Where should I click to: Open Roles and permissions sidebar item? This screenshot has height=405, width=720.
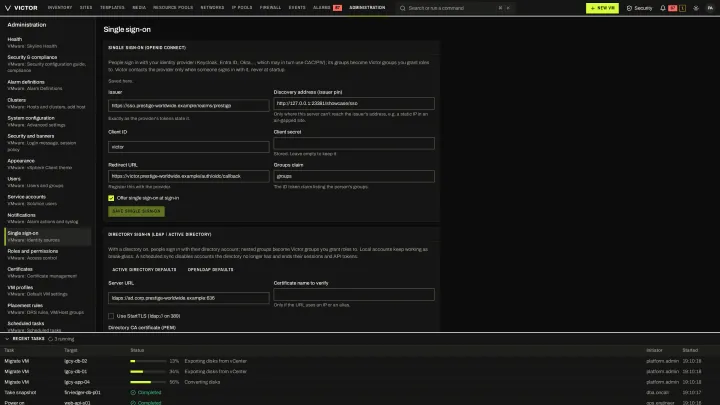48,254
